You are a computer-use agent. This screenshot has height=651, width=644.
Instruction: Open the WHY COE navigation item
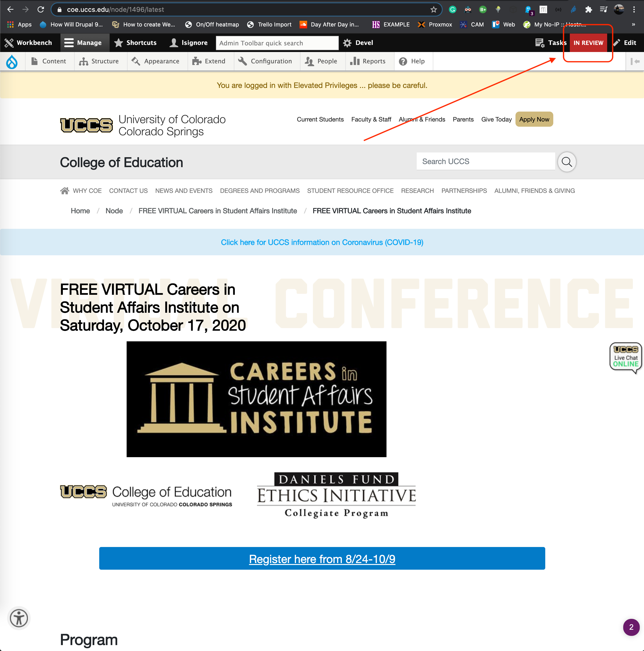(87, 191)
